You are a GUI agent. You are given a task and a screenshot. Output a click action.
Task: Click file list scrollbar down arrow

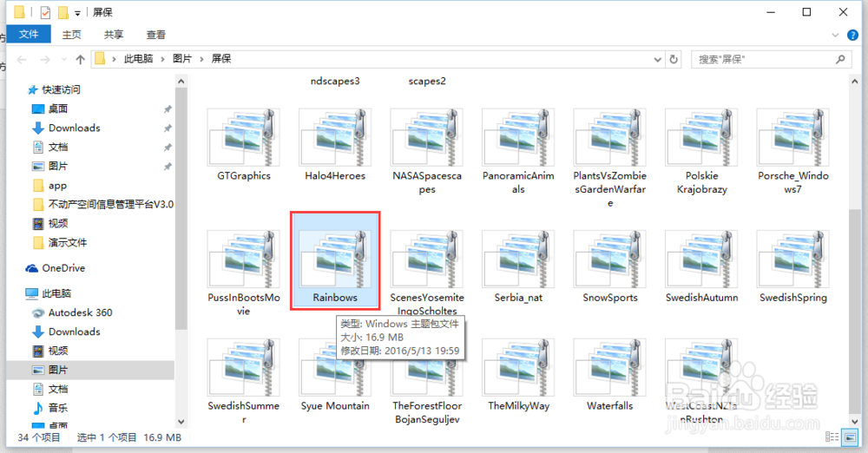[x=855, y=423]
